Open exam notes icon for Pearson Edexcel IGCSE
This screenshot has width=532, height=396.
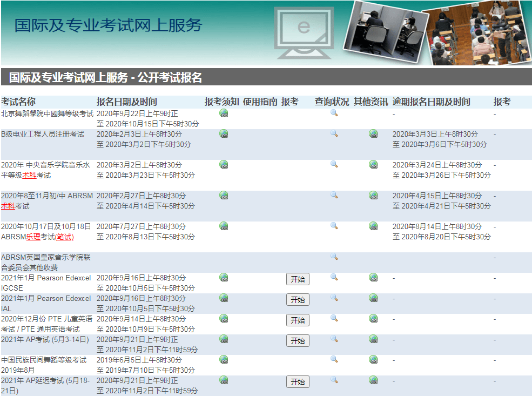coord(224,278)
